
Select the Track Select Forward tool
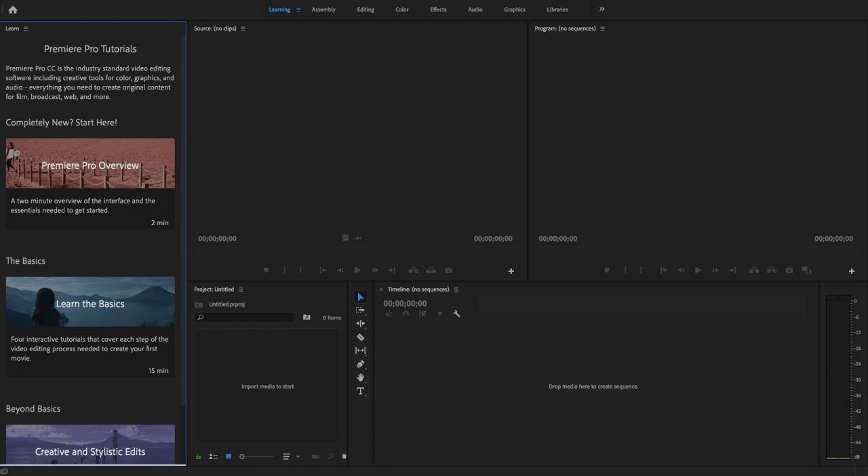pos(360,310)
